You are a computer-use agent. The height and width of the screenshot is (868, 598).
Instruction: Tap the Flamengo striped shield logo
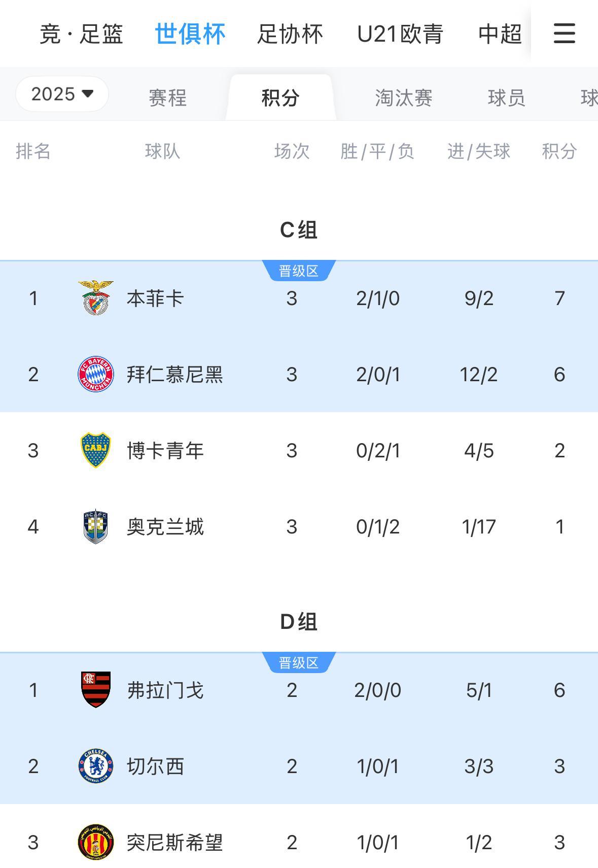tap(95, 690)
